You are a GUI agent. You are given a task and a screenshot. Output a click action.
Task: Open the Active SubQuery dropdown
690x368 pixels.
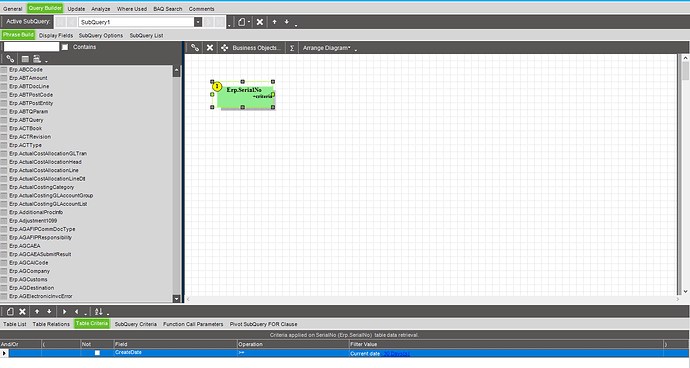198,22
